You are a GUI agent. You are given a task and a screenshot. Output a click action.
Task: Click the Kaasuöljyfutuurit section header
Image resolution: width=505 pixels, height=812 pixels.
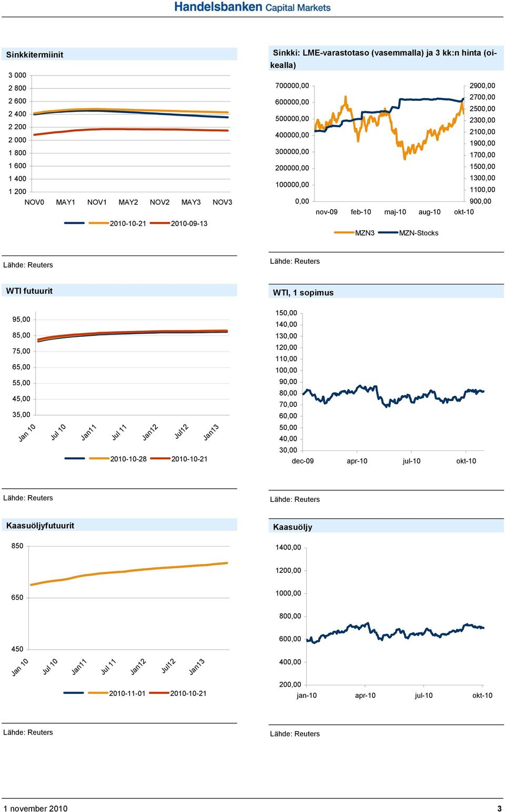click(x=40, y=526)
